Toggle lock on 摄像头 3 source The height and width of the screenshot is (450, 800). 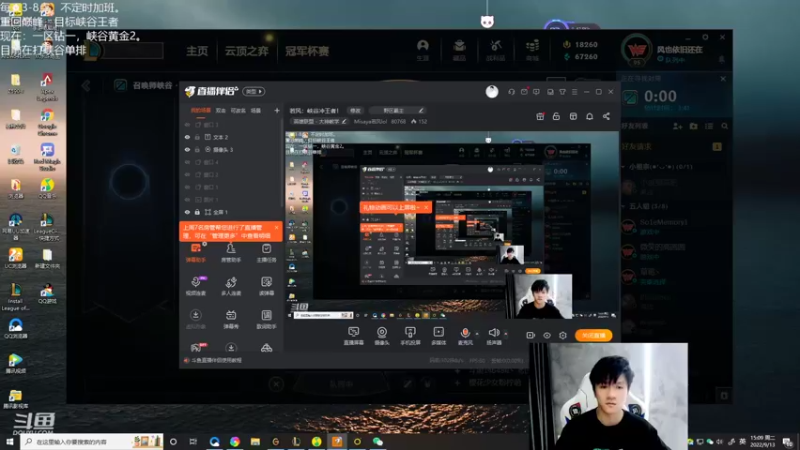point(197,149)
